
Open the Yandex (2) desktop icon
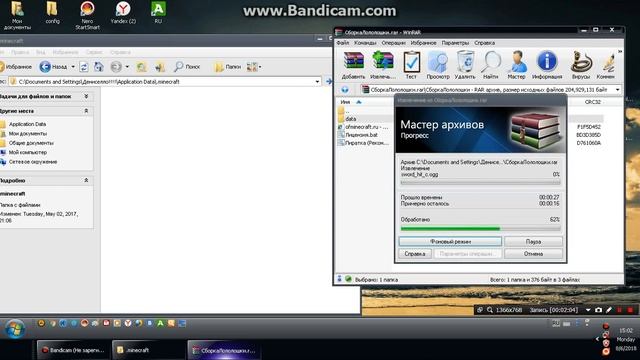coord(123,13)
